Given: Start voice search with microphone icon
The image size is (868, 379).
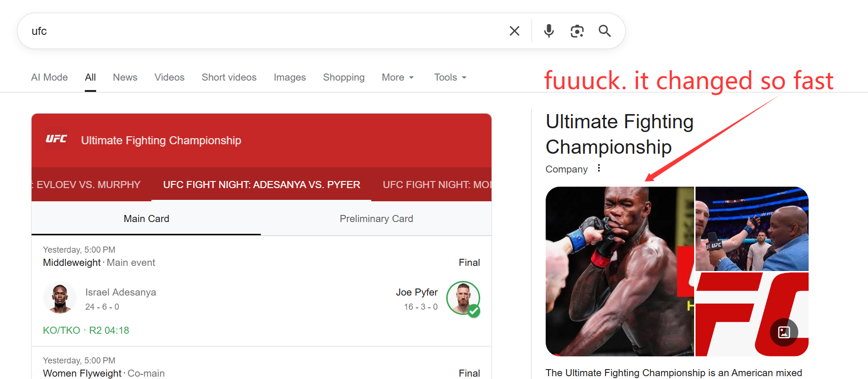Looking at the screenshot, I should tap(549, 31).
